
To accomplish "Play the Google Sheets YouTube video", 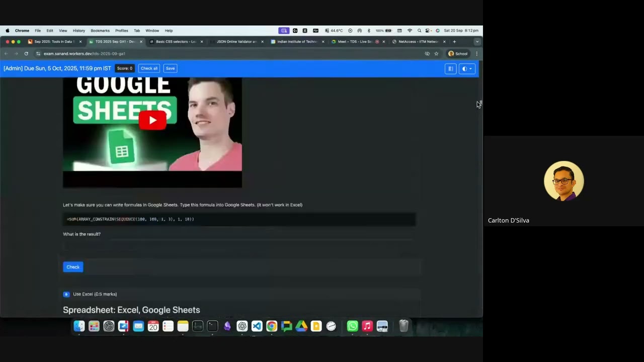I will [152, 120].
